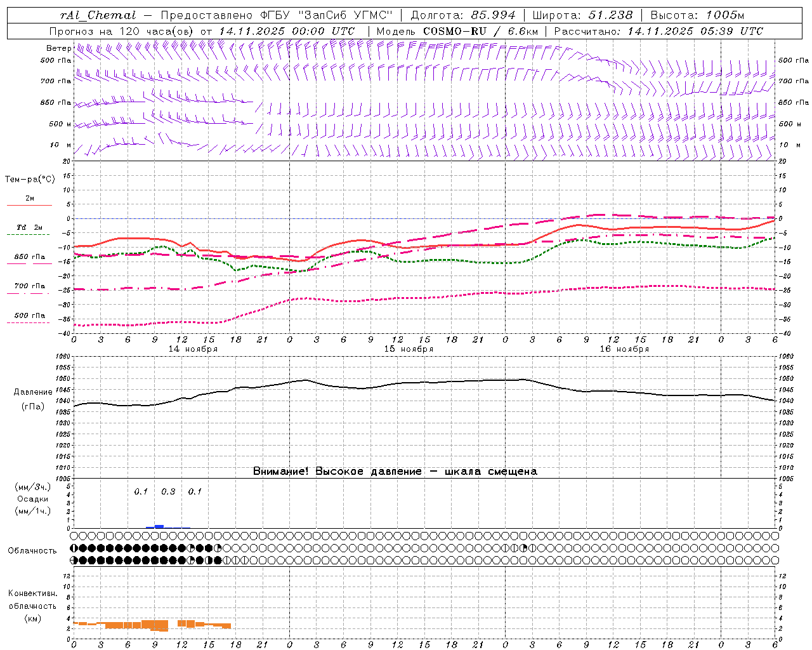
Task: Click the (мм/1ч.) precipitation unit label
Action: click(32, 511)
